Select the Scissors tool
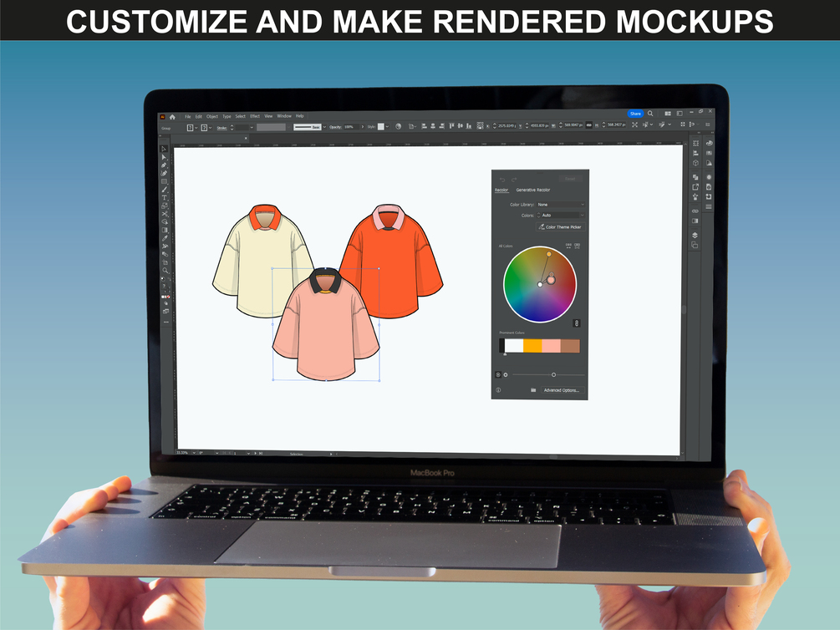 point(165,214)
